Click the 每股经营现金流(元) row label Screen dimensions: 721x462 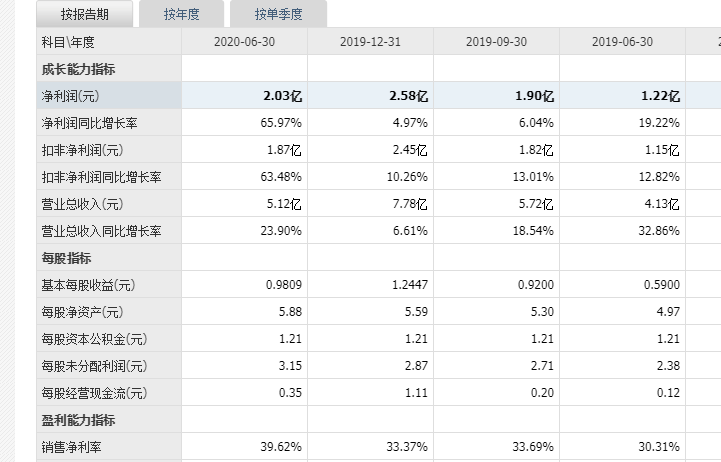[x=94, y=393]
